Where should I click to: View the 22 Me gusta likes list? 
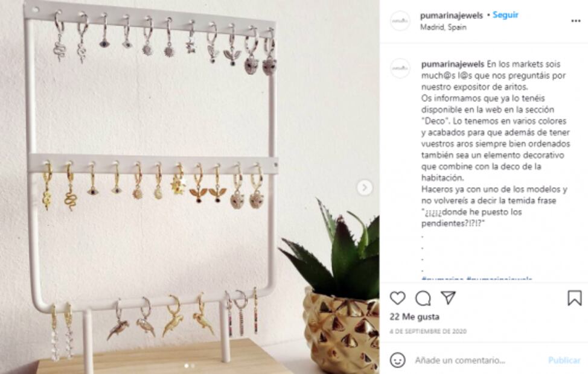point(414,317)
